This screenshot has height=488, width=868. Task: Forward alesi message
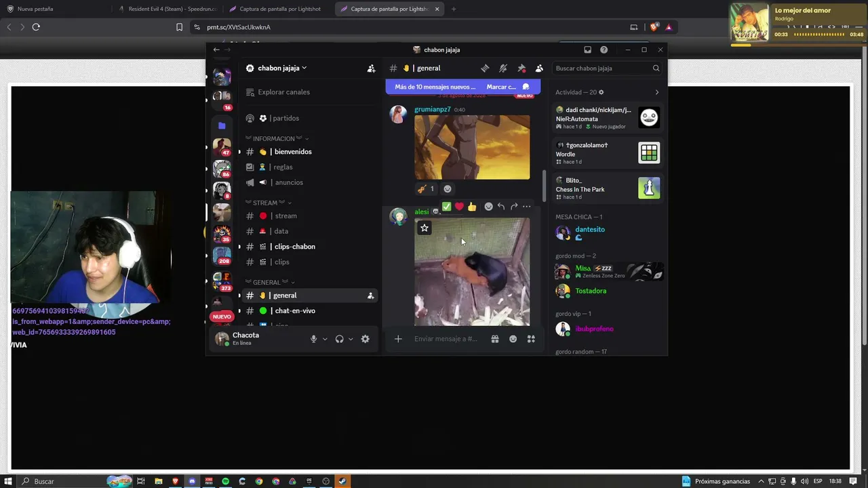click(x=514, y=207)
